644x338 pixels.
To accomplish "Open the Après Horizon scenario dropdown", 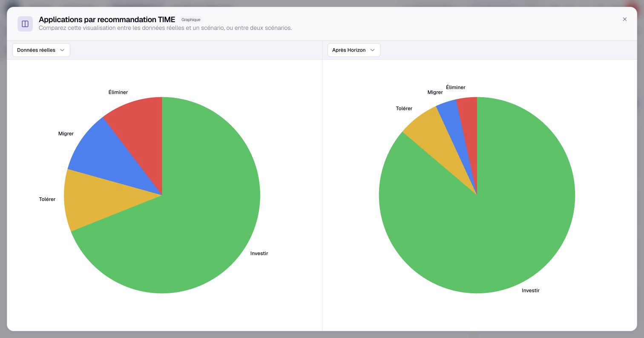I will click(354, 50).
